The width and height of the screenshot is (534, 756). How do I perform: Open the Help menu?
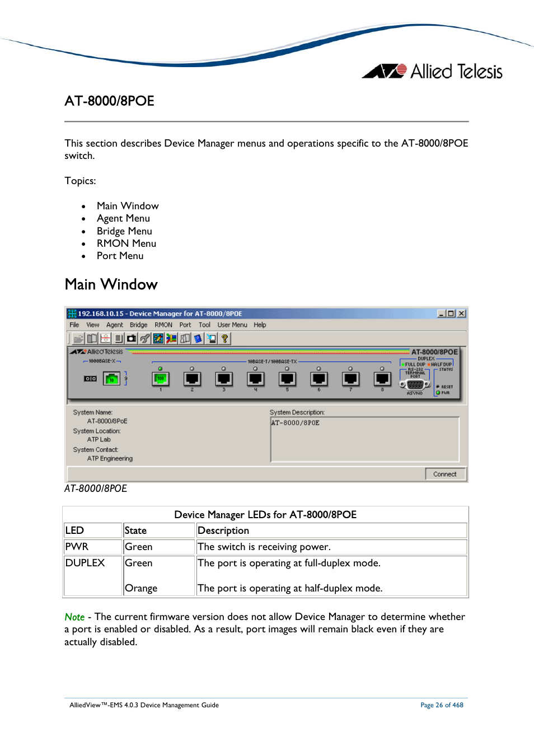(x=260, y=325)
